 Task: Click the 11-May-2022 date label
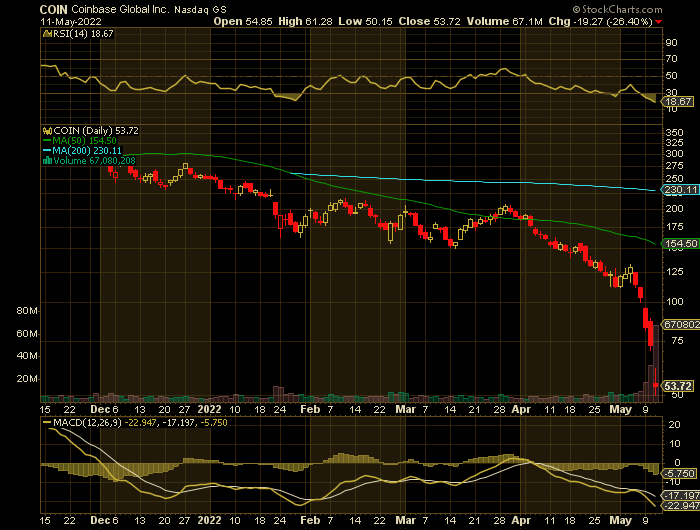click(70, 21)
